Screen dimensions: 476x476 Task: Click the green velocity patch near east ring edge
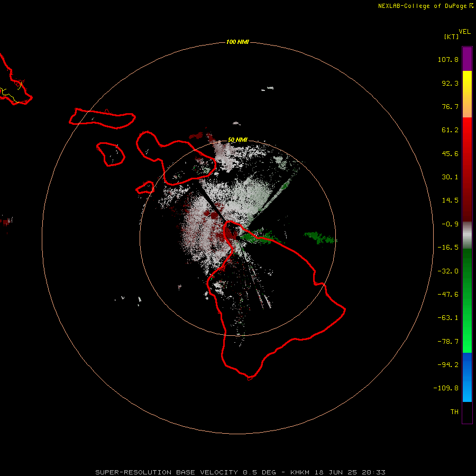tap(320, 237)
